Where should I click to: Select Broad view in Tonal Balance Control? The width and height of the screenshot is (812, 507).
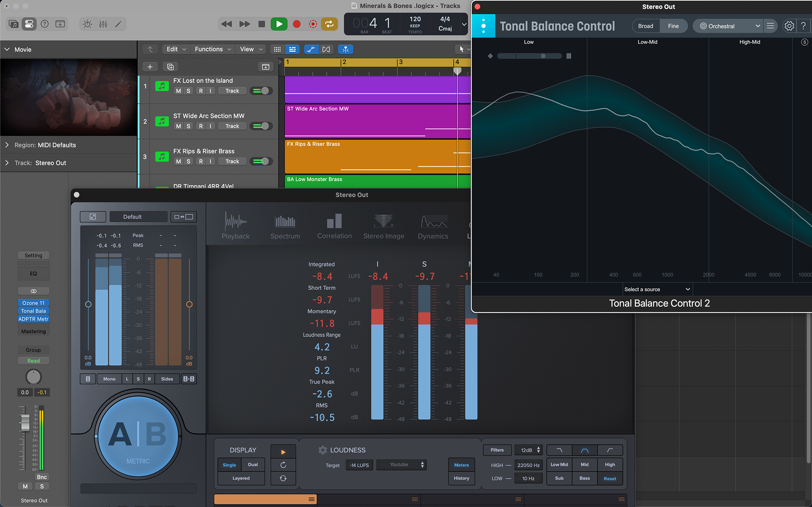tap(645, 26)
